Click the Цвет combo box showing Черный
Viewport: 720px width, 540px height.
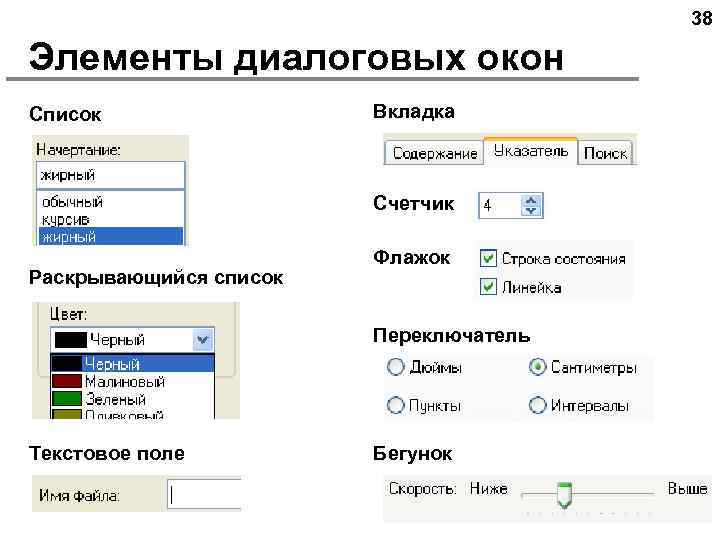click(132, 340)
